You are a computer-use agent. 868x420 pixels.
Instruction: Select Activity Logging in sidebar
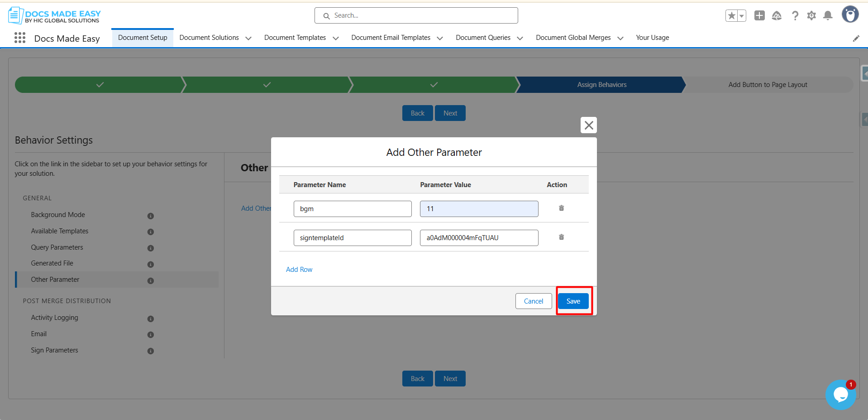tap(54, 318)
